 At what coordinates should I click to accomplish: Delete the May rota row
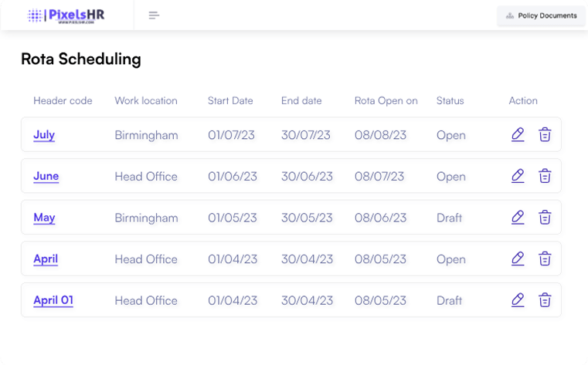(x=545, y=218)
